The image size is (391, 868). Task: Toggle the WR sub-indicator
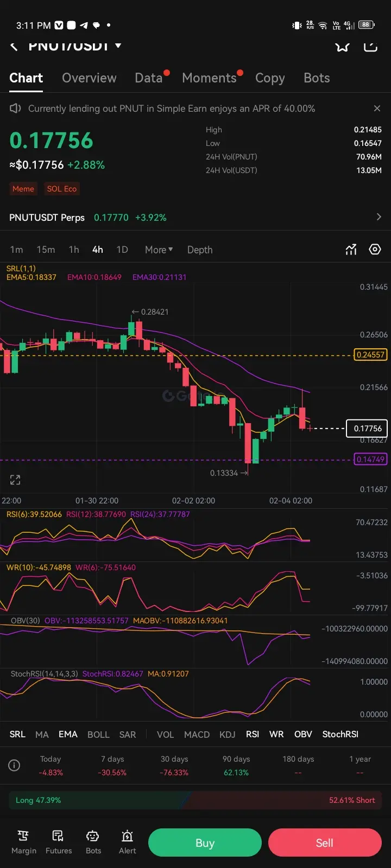point(276,734)
